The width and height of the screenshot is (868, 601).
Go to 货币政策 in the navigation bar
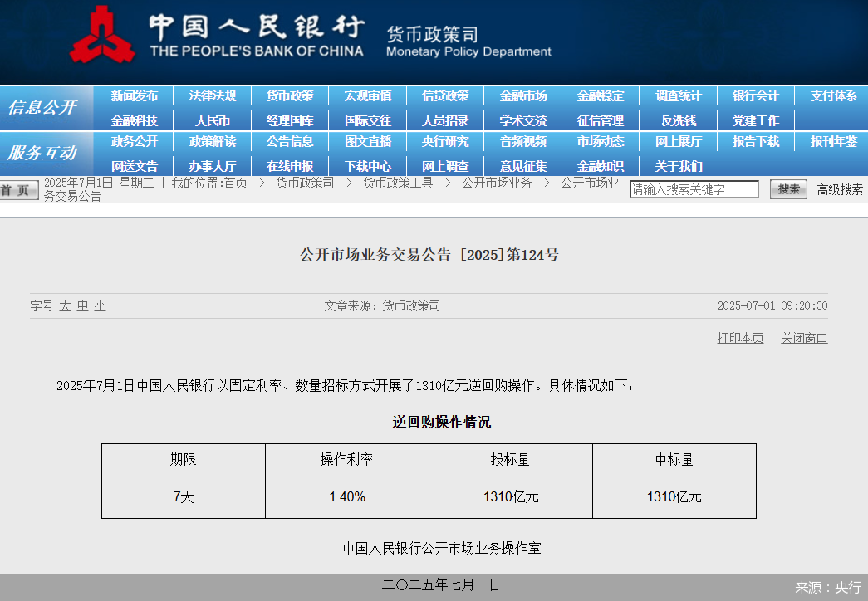click(x=290, y=95)
